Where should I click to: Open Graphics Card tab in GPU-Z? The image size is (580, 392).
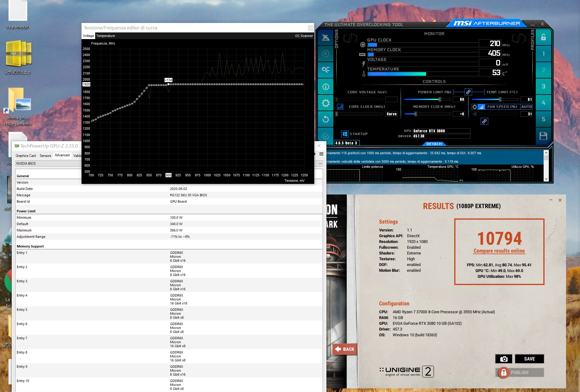click(26, 156)
